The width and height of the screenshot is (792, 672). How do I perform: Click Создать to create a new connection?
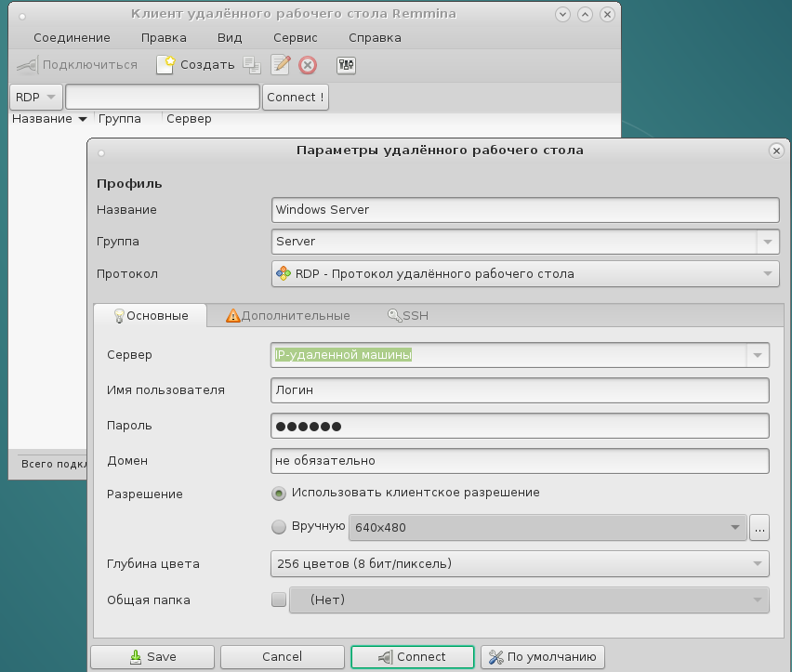click(x=195, y=65)
